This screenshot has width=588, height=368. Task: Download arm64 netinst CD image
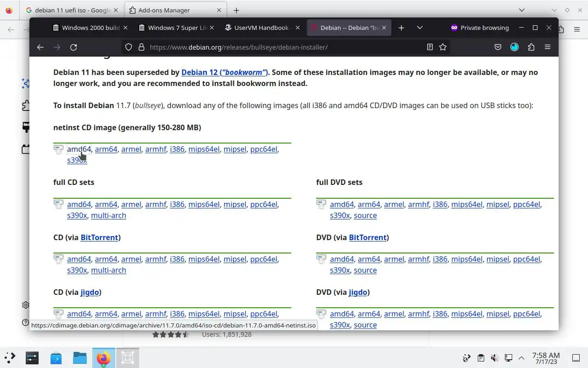(x=106, y=149)
